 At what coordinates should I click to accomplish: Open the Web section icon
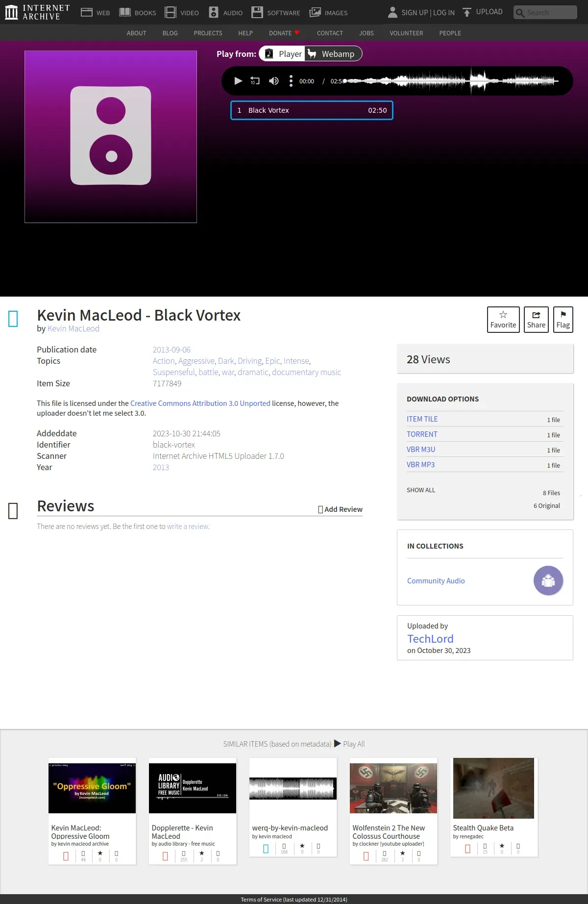pos(87,12)
